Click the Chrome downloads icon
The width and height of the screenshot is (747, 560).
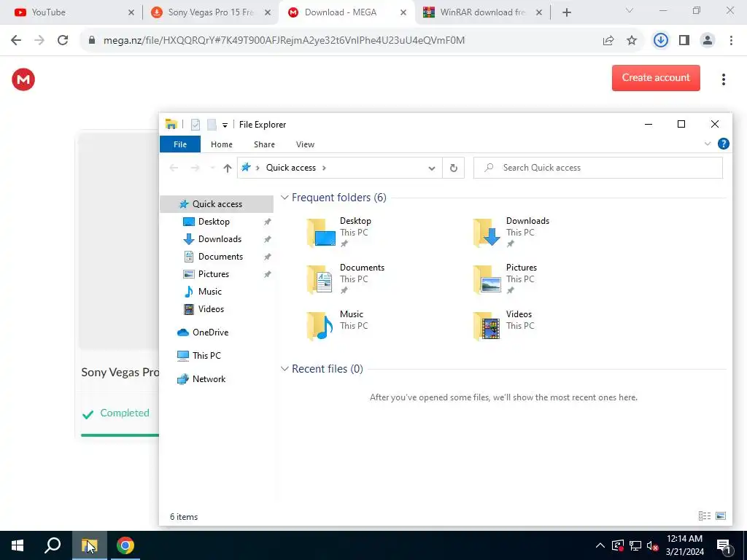(660, 41)
